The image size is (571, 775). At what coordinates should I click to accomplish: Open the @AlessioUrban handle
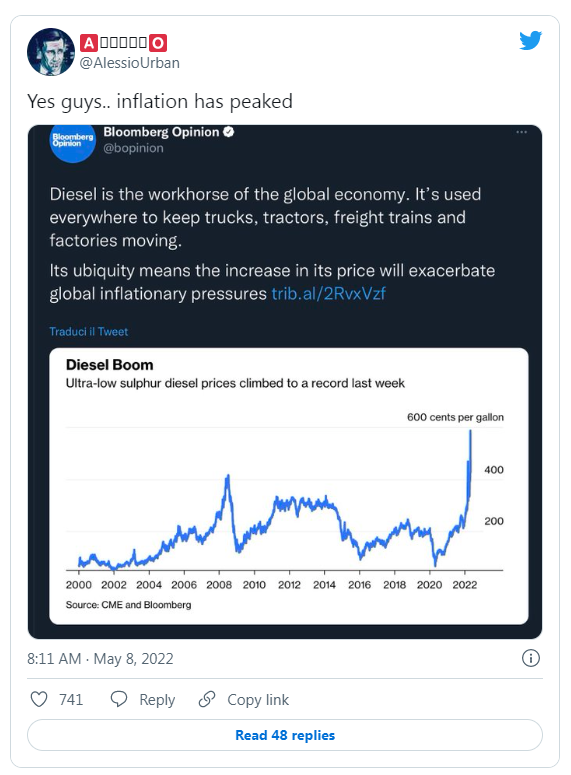pos(130,63)
